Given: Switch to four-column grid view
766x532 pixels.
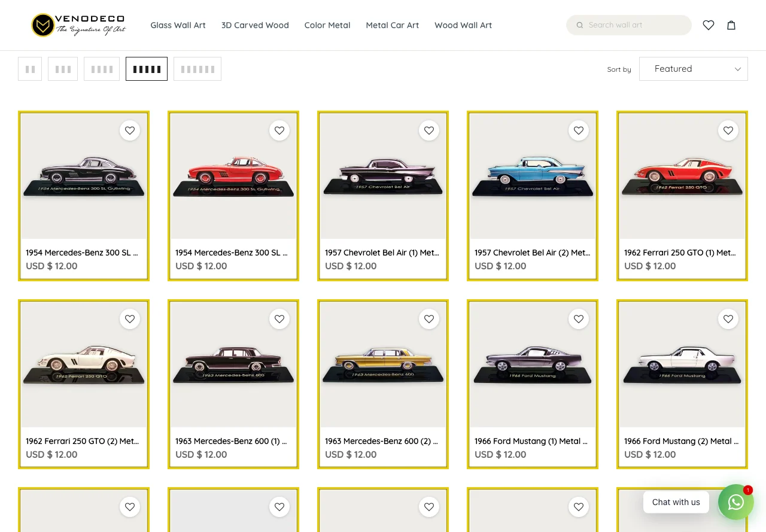Looking at the screenshot, I should click(102, 69).
